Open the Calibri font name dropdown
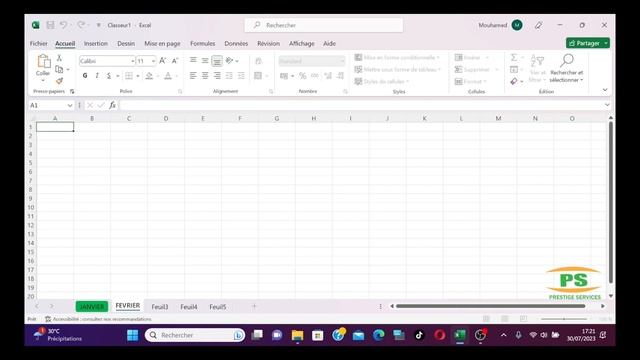The image size is (640, 360). click(133, 61)
